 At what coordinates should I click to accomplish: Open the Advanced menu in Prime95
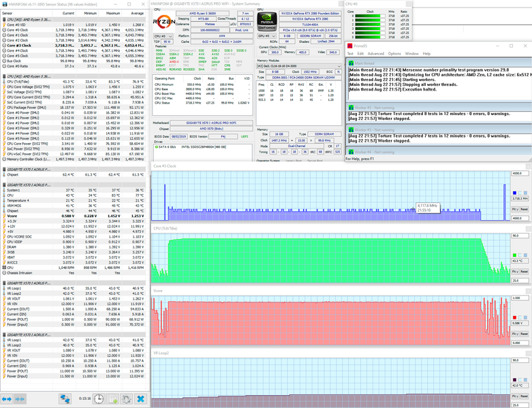tap(375, 54)
